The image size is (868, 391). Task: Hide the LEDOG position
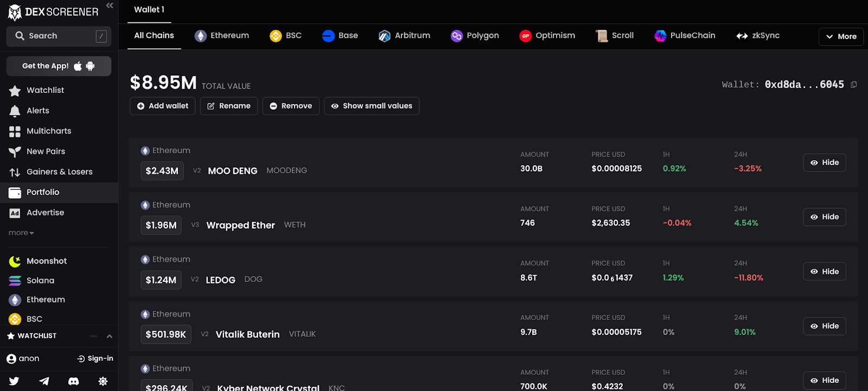[x=825, y=272]
